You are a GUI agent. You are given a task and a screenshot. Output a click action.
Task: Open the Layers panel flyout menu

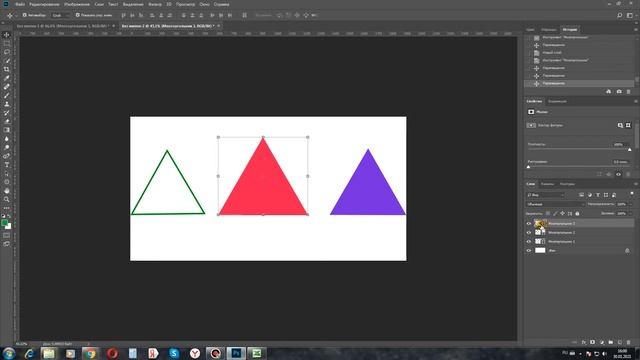[635, 184]
